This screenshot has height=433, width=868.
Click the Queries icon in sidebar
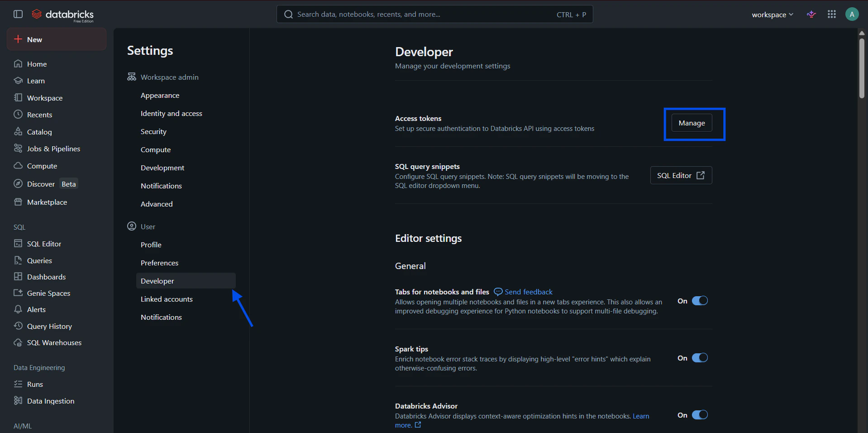point(18,260)
